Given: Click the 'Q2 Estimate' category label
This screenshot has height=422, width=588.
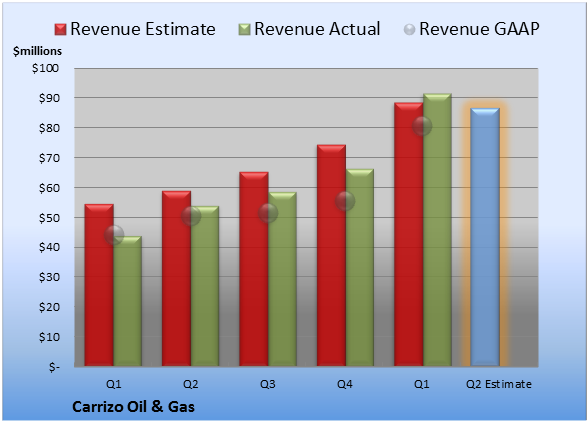Looking at the screenshot, I should [x=499, y=384].
